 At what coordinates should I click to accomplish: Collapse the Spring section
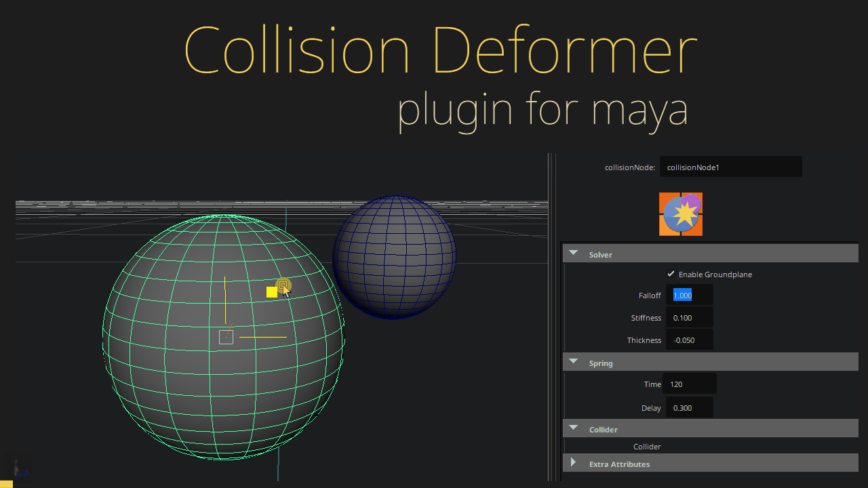coord(574,362)
